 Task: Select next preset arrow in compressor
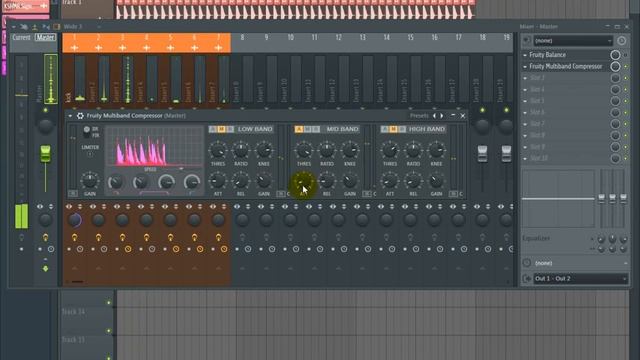[442, 116]
